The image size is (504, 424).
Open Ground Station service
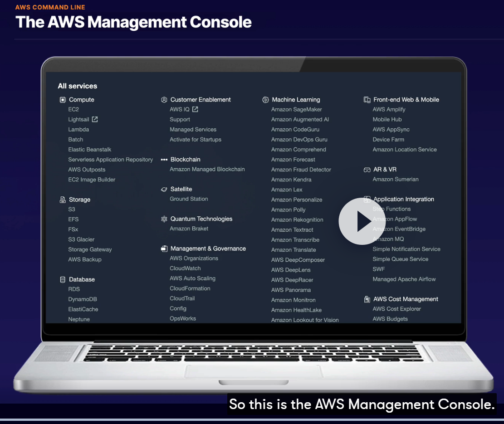189,199
